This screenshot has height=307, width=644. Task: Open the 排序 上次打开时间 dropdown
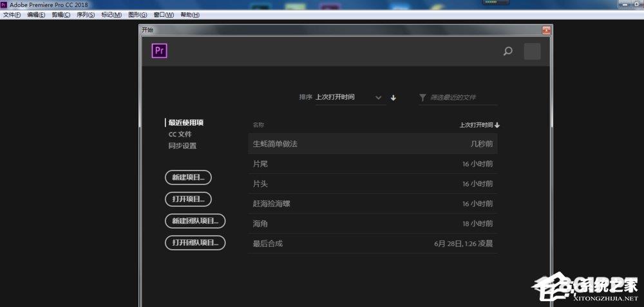pyautogui.click(x=350, y=98)
